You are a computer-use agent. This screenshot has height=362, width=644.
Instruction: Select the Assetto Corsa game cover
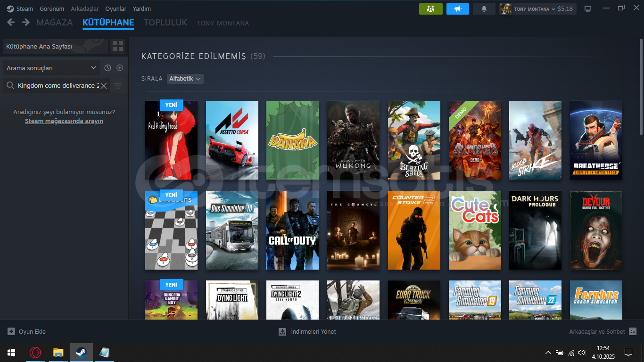(x=232, y=140)
